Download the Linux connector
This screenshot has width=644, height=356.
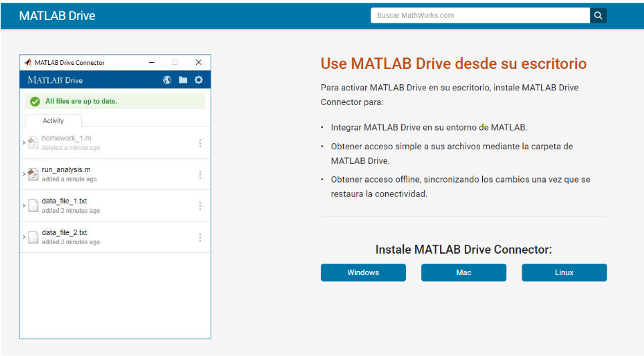tap(564, 272)
